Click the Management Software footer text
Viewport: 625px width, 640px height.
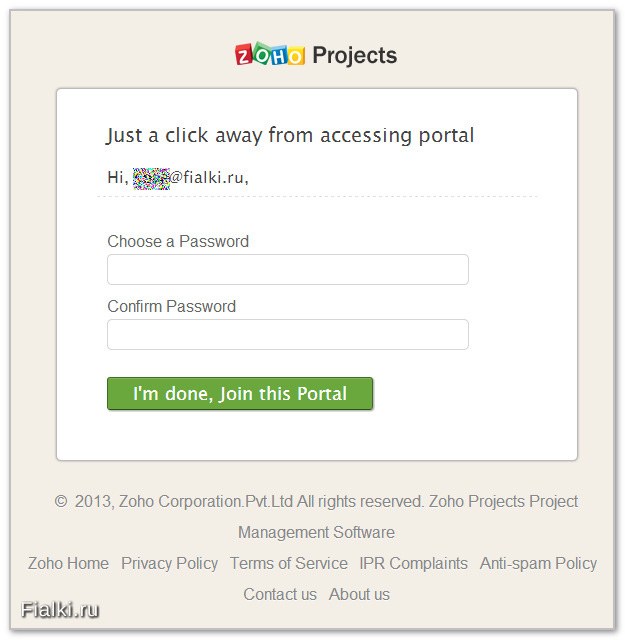tap(316, 532)
